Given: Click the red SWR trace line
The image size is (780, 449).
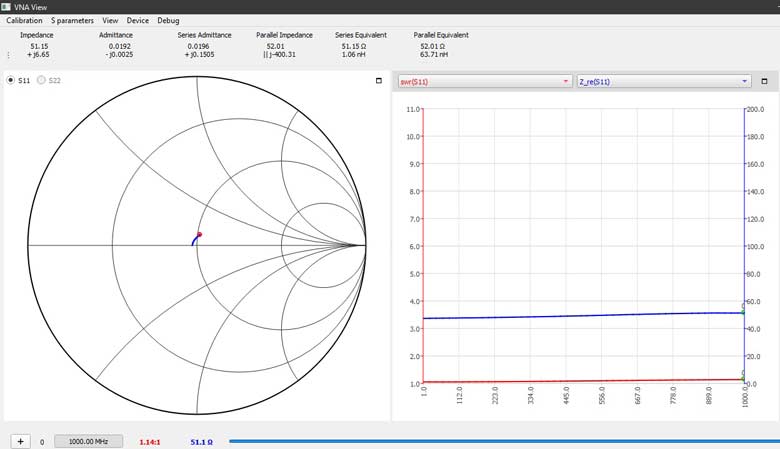Looking at the screenshot, I should tap(583, 381).
